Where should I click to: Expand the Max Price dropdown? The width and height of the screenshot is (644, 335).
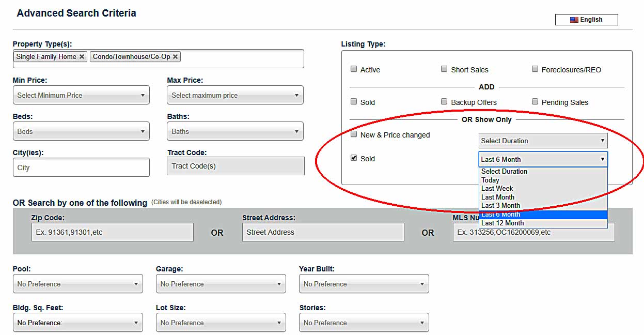(x=235, y=95)
